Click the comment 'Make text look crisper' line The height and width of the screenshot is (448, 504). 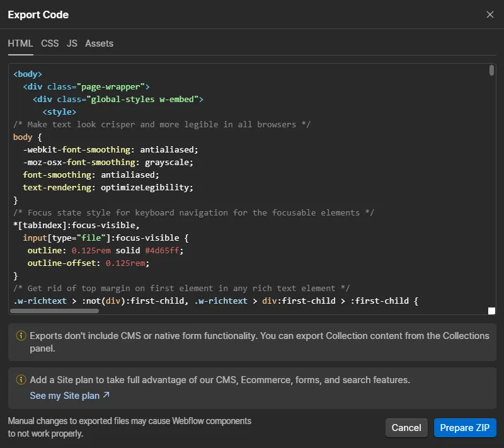point(162,124)
